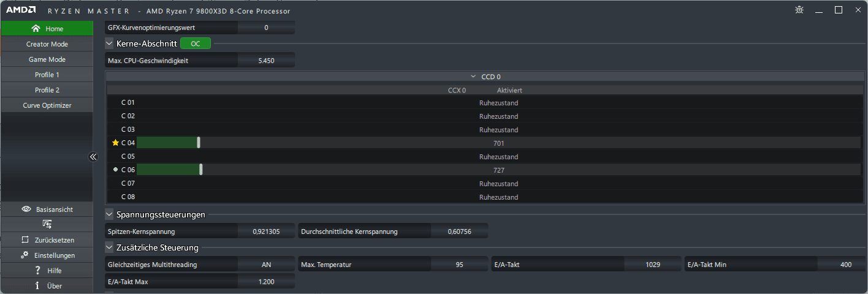Click Max. CPU-Geschwindigkeit value 5.450
The height and width of the screenshot is (294, 868).
coord(266,61)
